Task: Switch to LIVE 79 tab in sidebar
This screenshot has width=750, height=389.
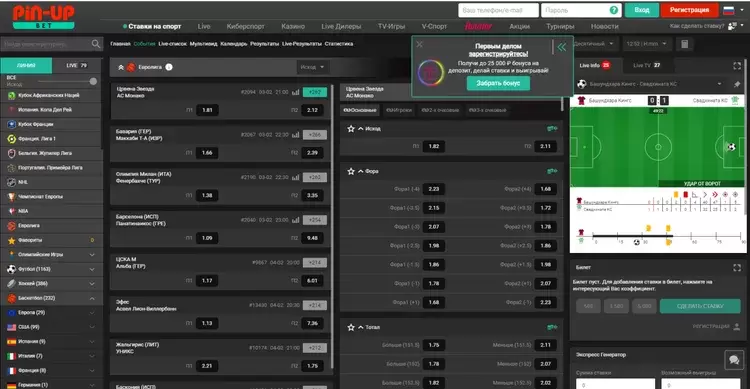Action: click(x=76, y=66)
